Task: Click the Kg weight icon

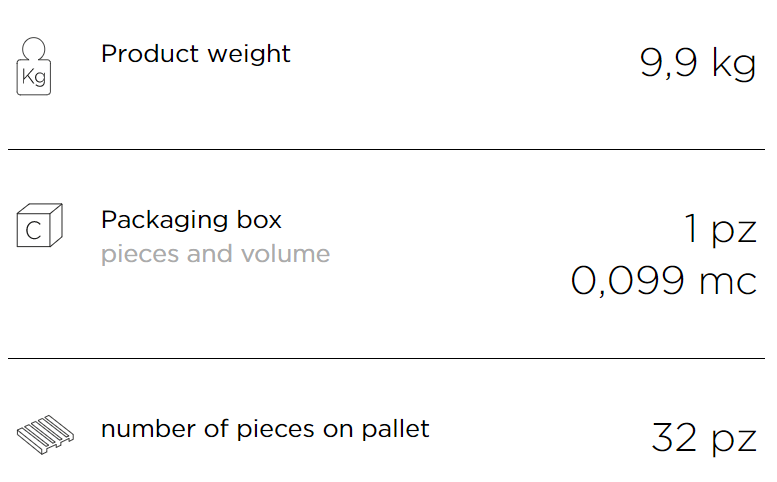Action: click(34, 66)
